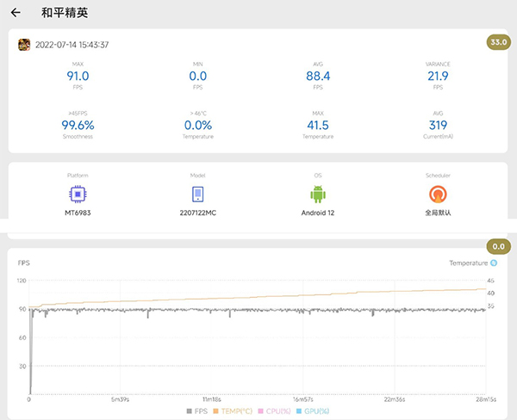This screenshot has height=420, width=517.
Task: Click the MT6983 platform label
Action: tap(78, 213)
